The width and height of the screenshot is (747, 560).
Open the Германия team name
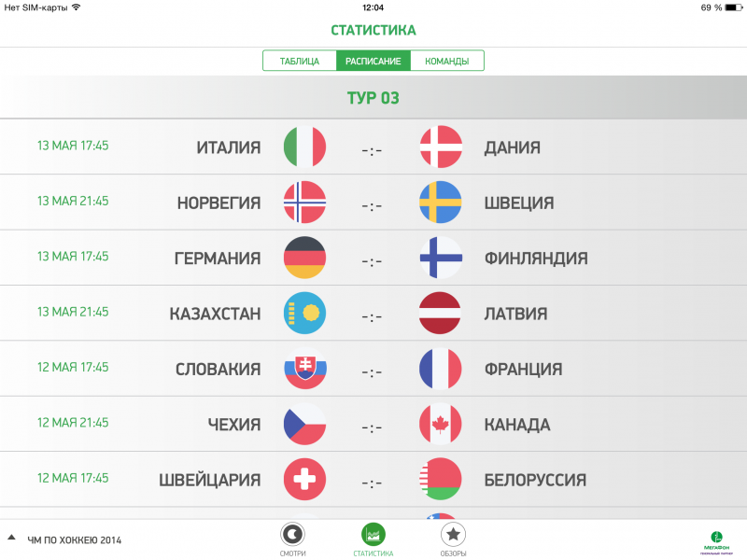(x=217, y=259)
